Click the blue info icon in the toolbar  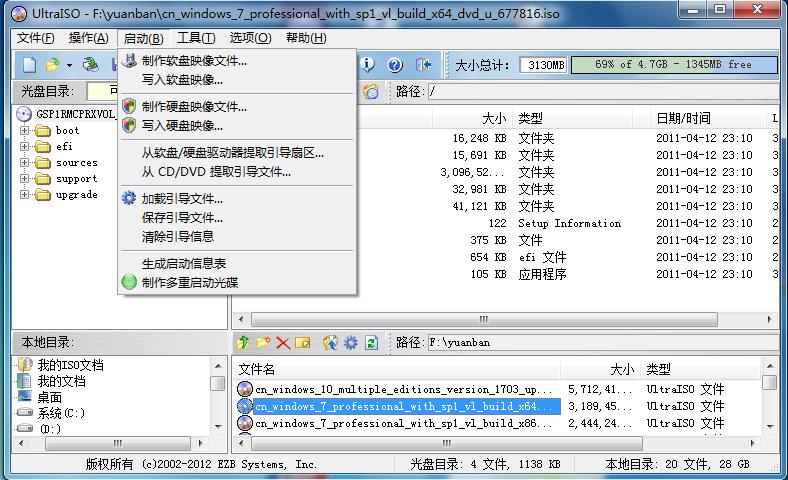click(368, 64)
